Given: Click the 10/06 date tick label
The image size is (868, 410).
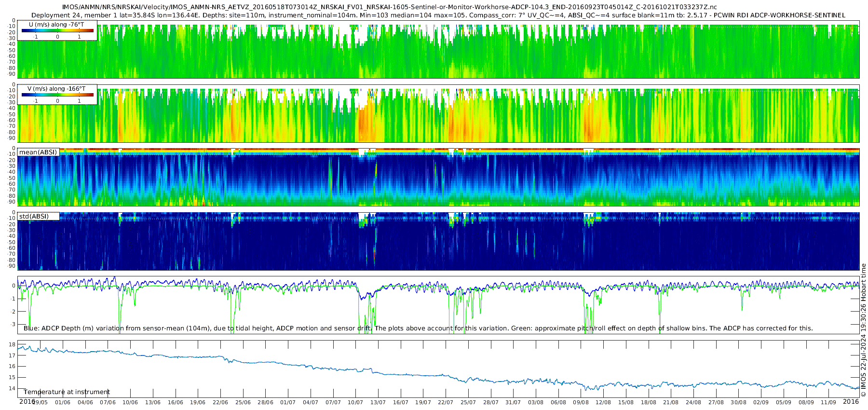Looking at the screenshot, I should coord(130,402).
